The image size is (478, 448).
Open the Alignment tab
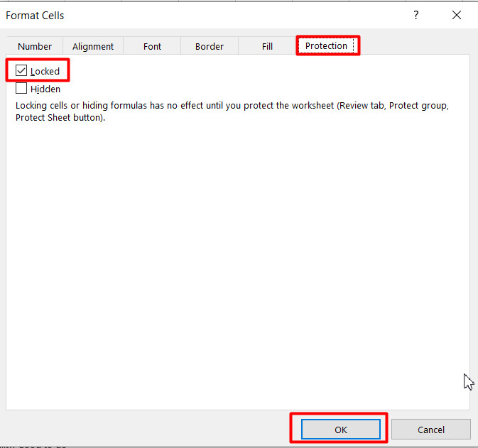(x=93, y=46)
